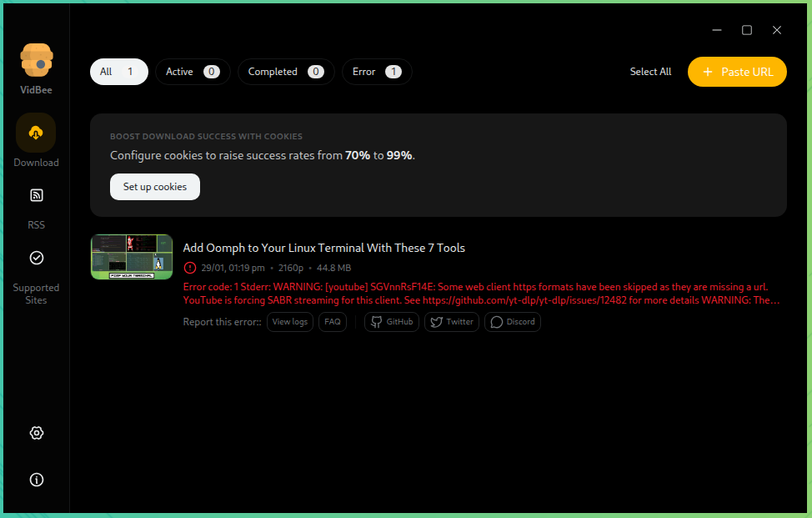Filter downloads by Error

[x=377, y=72]
